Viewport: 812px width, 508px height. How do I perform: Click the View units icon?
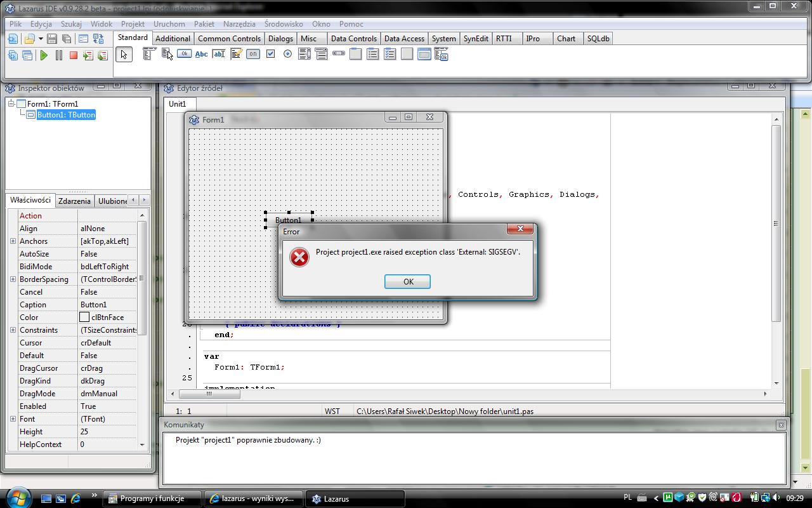click(x=13, y=55)
